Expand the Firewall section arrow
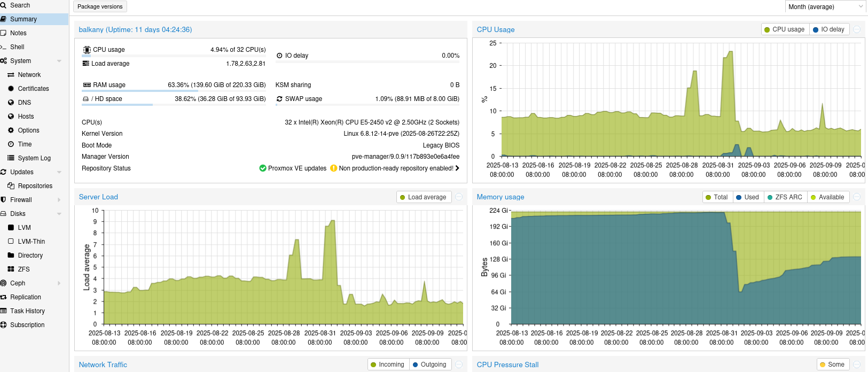This screenshot has width=868, height=372. click(59, 200)
